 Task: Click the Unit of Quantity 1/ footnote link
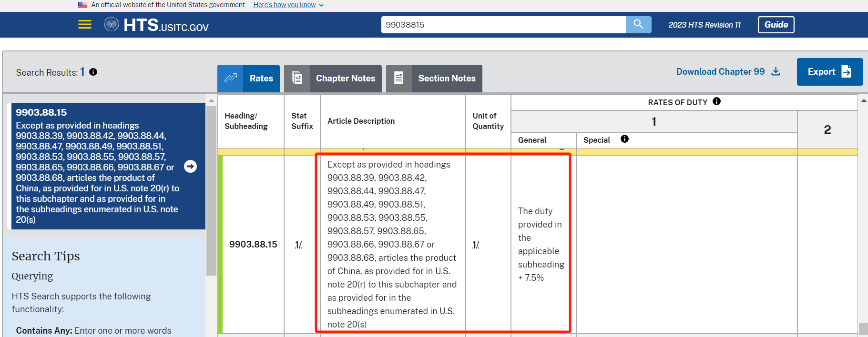click(476, 245)
